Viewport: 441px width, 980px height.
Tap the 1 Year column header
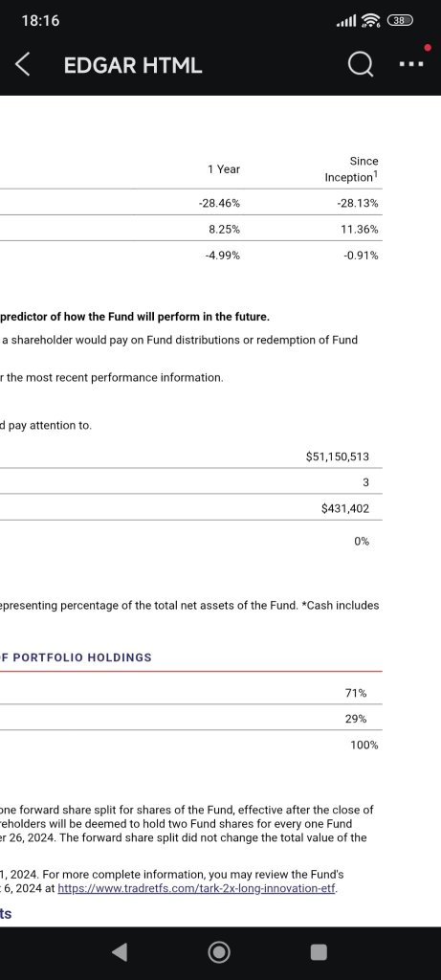point(224,168)
